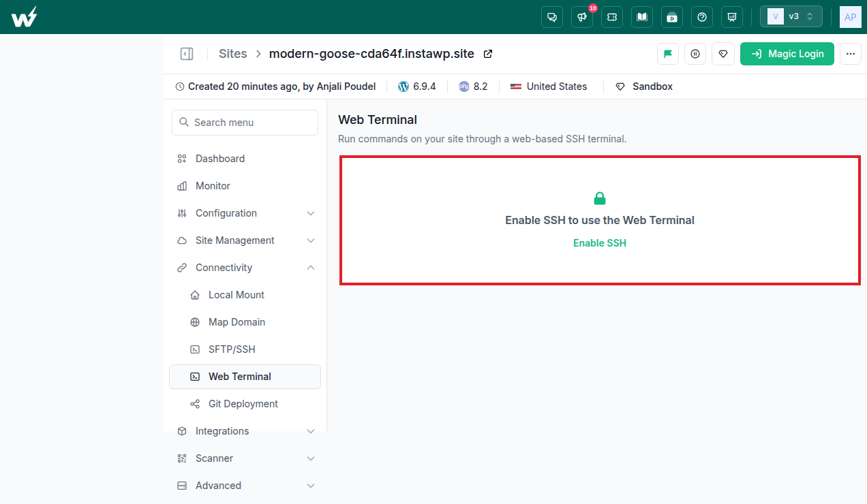Open the three-dots more options menu
This screenshot has width=867, height=504.
pyautogui.click(x=851, y=54)
